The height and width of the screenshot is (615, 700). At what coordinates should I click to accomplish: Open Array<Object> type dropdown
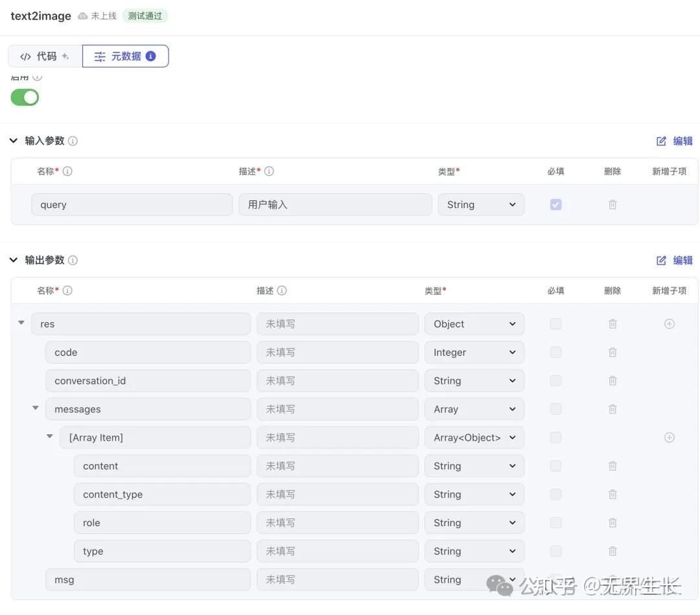[x=474, y=437]
